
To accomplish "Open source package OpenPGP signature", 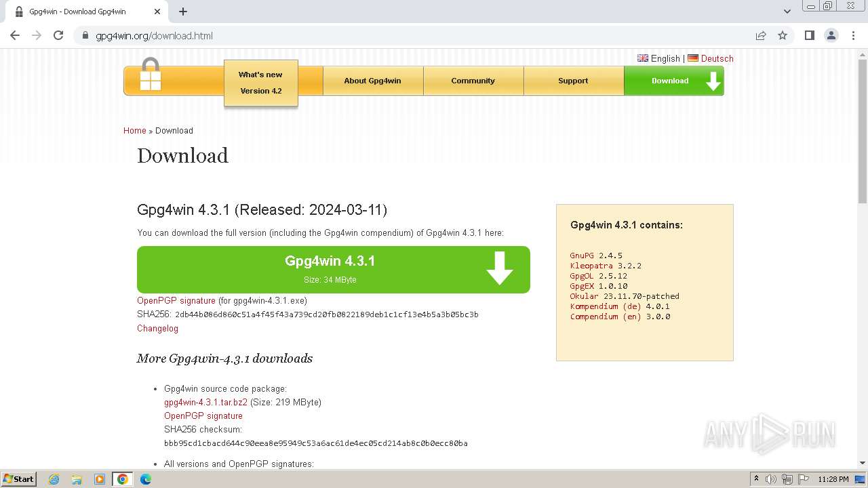I will click(x=203, y=415).
